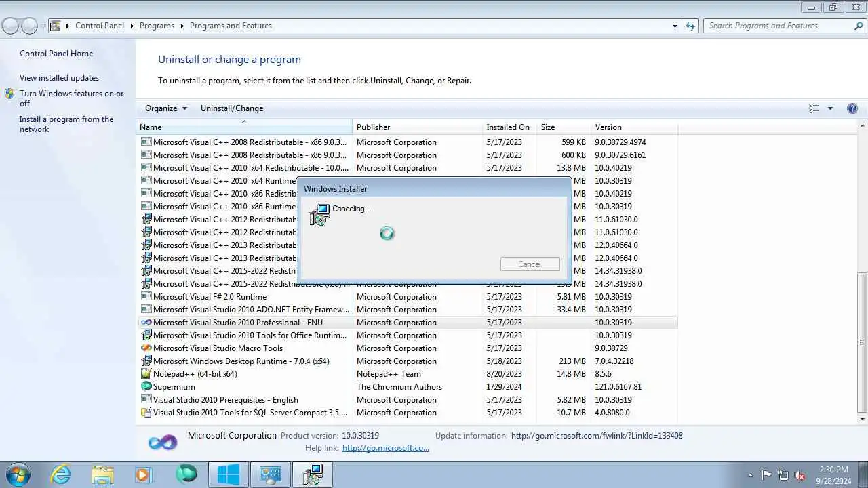Sort by the Size column header

click(564, 127)
